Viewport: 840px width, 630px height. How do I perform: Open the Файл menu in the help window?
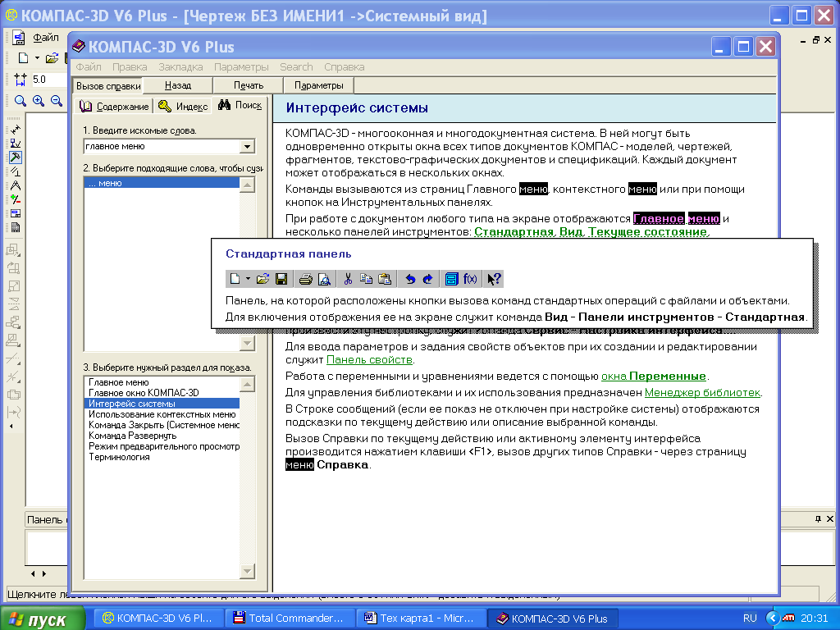89,67
